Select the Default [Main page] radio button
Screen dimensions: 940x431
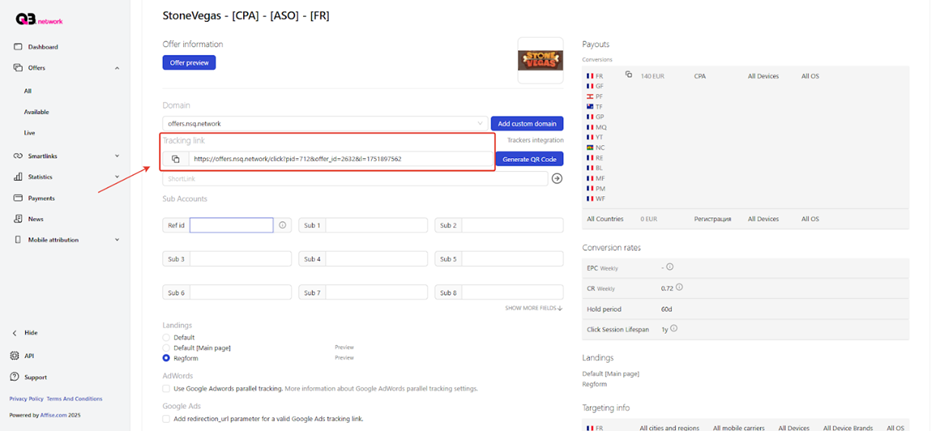[166, 348]
